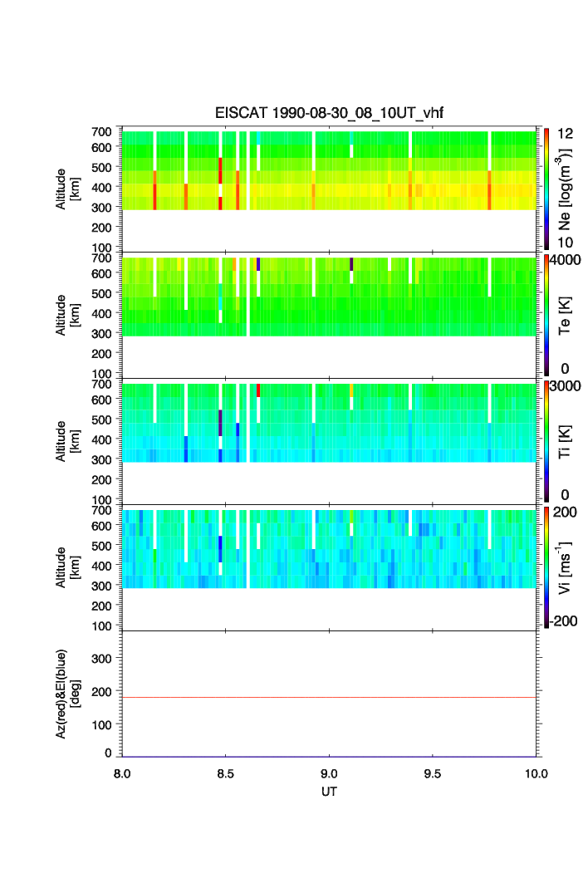Click the red azimuth line in bottom panel

coord(329,697)
